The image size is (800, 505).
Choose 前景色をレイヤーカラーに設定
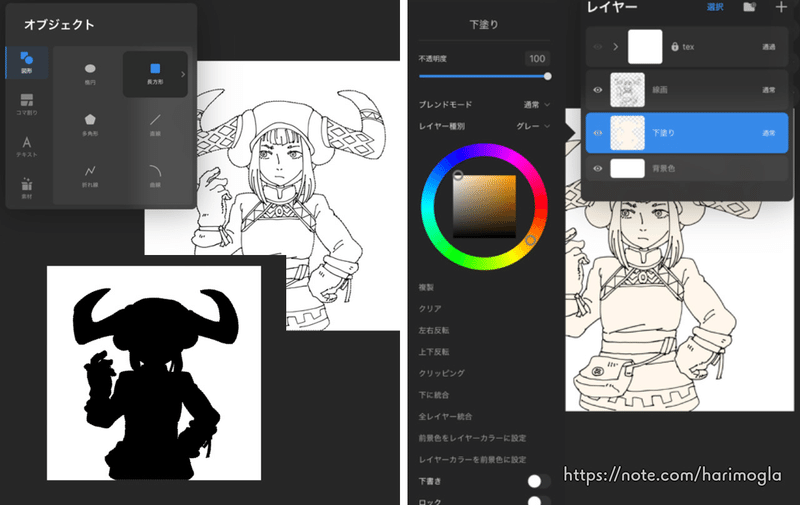[x=472, y=438]
